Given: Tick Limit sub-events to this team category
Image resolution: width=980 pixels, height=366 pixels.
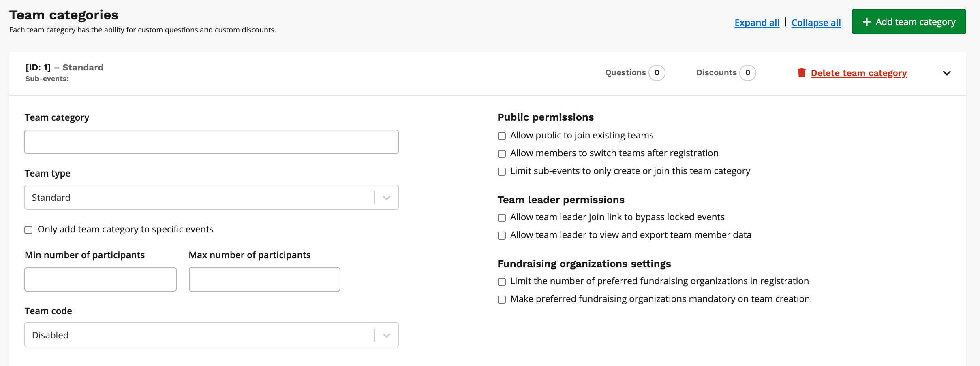Looking at the screenshot, I should pyautogui.click(x=502, y=172).
